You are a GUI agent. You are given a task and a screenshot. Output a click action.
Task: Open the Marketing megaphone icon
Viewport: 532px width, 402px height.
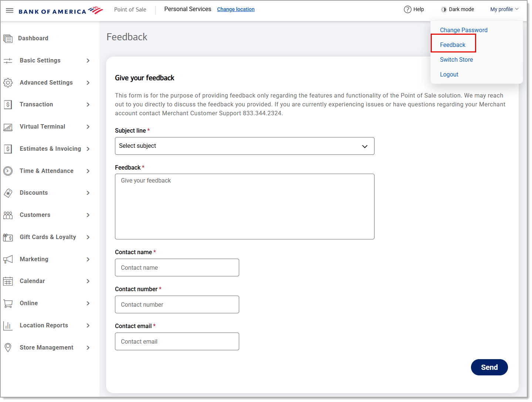(8, 259)
